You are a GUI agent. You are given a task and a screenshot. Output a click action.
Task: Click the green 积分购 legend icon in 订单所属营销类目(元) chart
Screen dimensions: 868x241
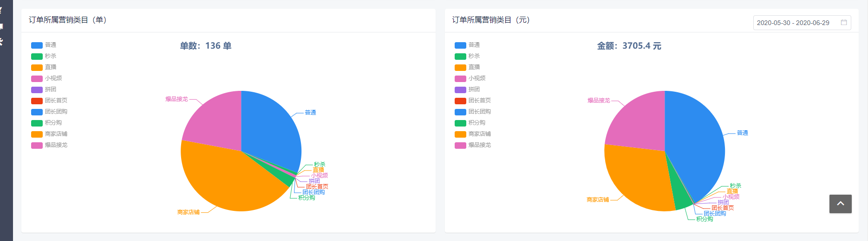460,123
